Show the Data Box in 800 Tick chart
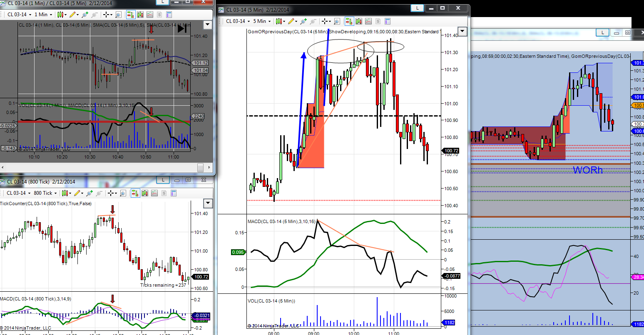644x335 pixels. 123,193
